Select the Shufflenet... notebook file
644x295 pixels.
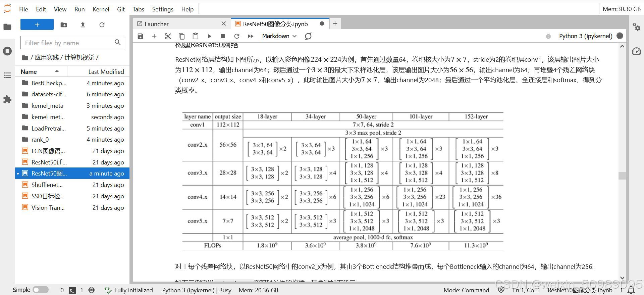pos(72,185)
